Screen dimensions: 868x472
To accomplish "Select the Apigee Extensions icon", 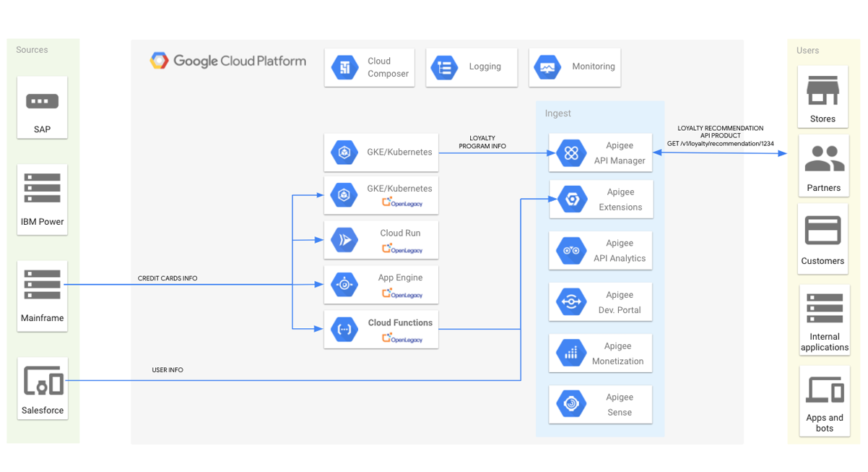I will click(571, 199).
